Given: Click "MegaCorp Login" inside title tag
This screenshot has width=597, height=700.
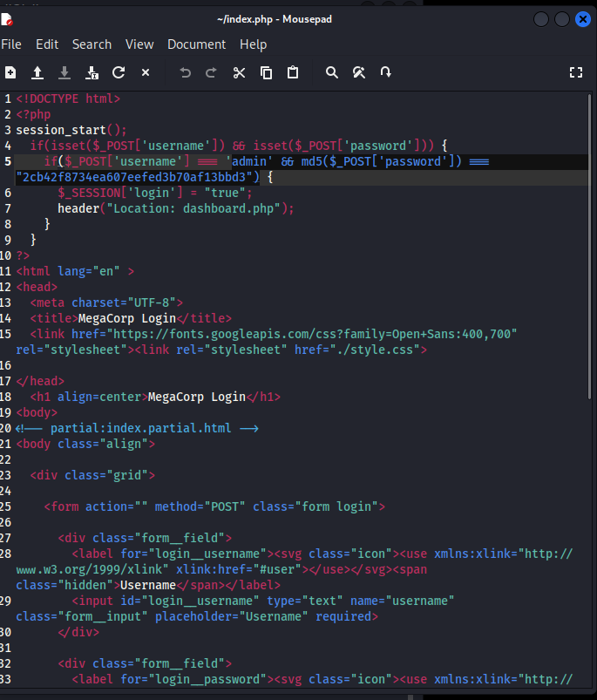Looking at the screenshot, I should pos(126,318).
